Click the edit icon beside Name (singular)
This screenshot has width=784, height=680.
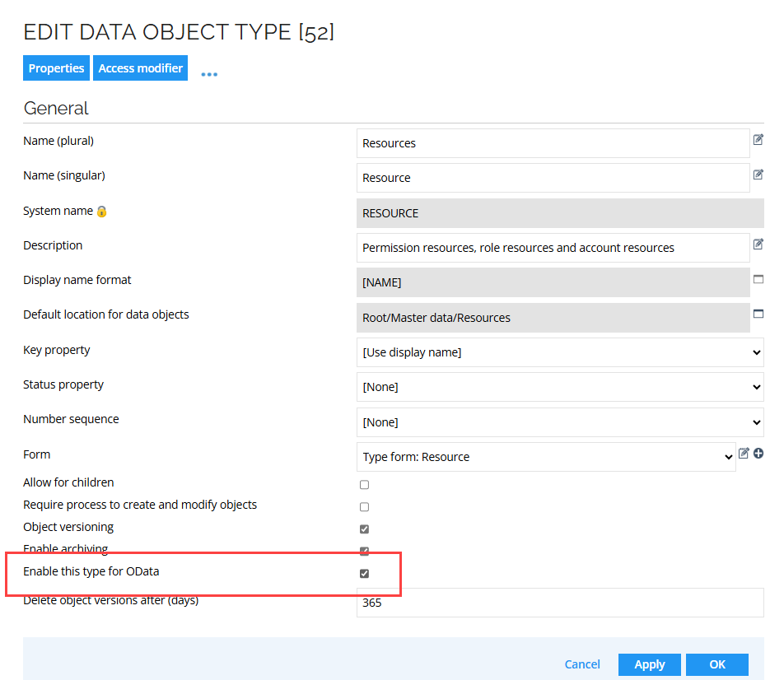coord(758,175)
